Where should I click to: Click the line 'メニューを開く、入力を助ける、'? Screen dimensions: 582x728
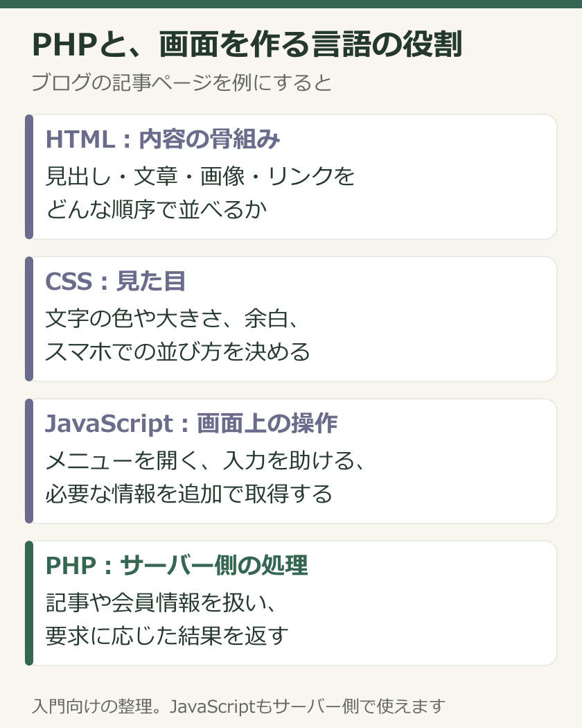pos(206,460)
